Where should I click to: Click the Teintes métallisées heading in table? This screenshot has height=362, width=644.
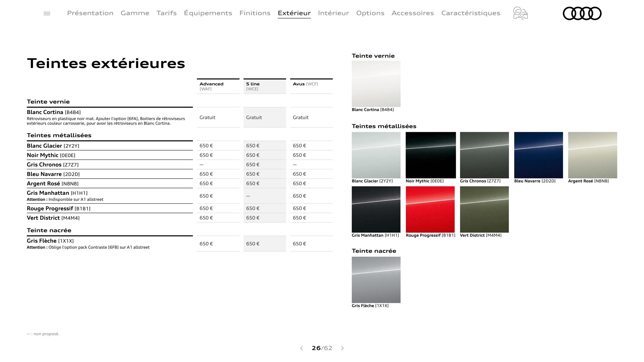pyautogui.click(x=59, y=135)
